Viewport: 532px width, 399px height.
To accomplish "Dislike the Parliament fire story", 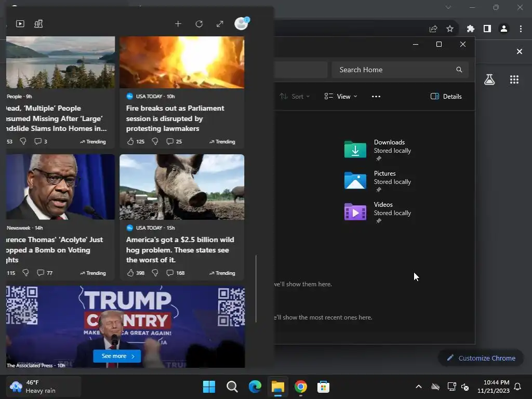I will click(155, 141).
